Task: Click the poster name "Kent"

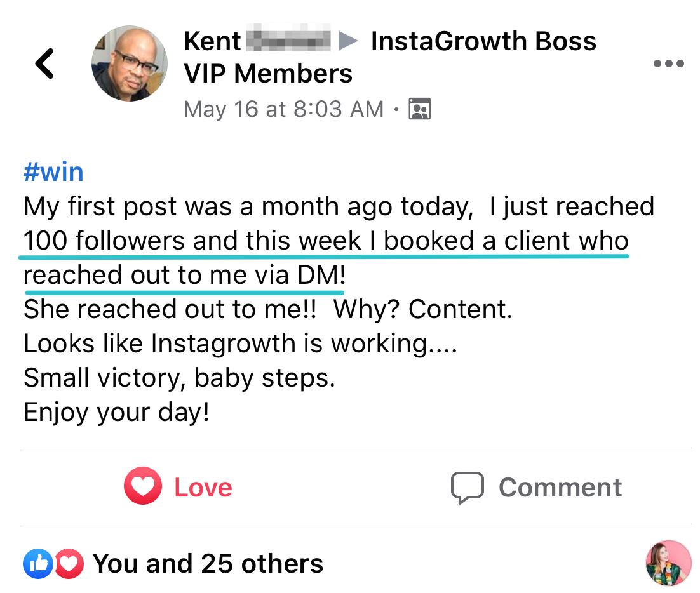Action: (212, 42)
